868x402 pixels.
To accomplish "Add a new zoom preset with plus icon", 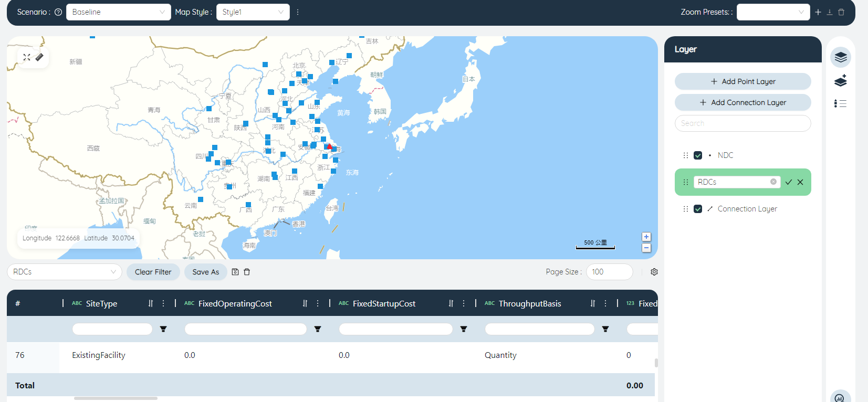I will 818,12.
